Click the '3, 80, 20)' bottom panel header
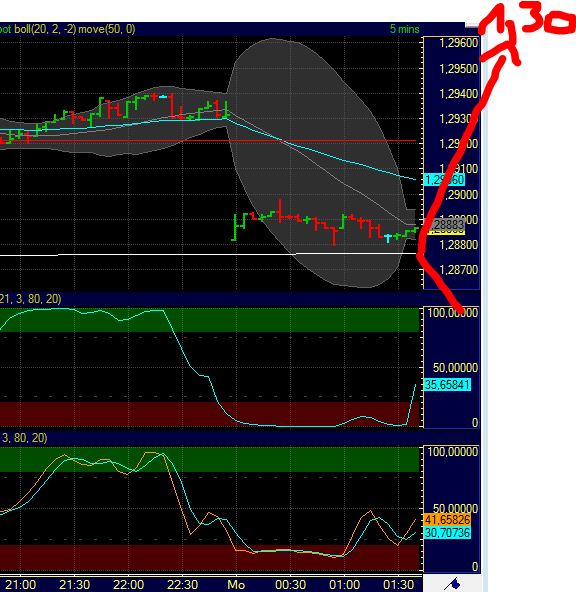Viewport: 576px width, 592px height. [x=24, y=438]
